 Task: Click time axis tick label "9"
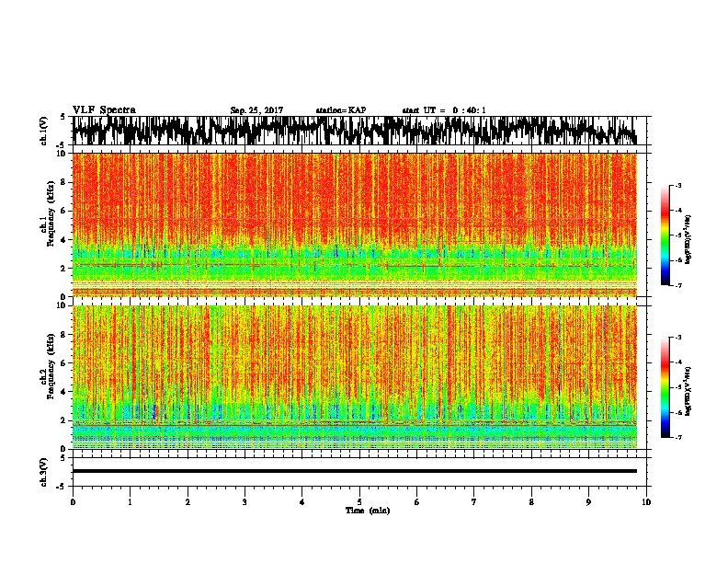tap(588, 502)
